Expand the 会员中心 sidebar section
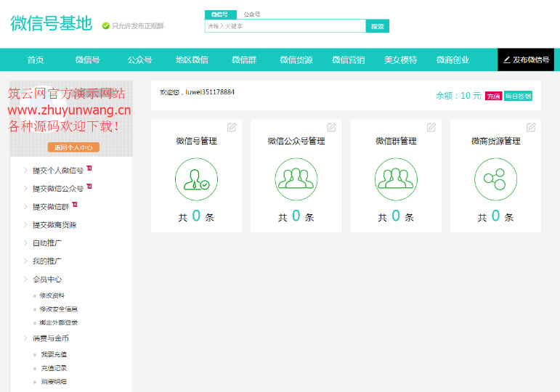The width and height of the screenshot is (560, 392). tap(47, 279)
